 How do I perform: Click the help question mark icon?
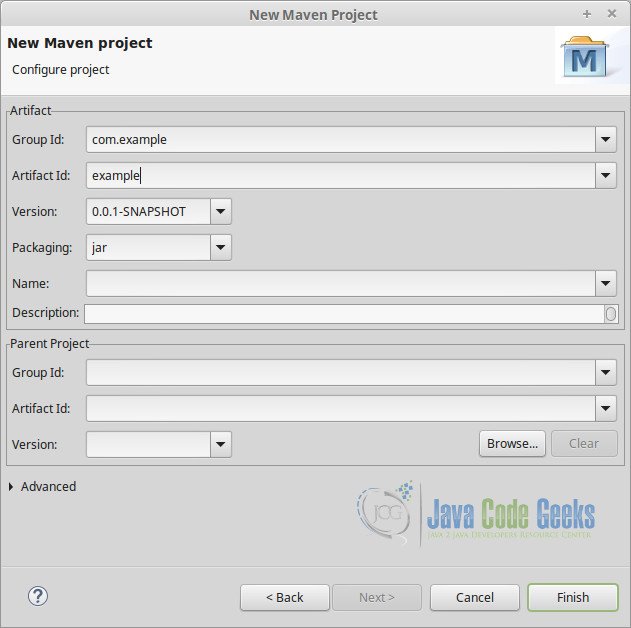37,596
